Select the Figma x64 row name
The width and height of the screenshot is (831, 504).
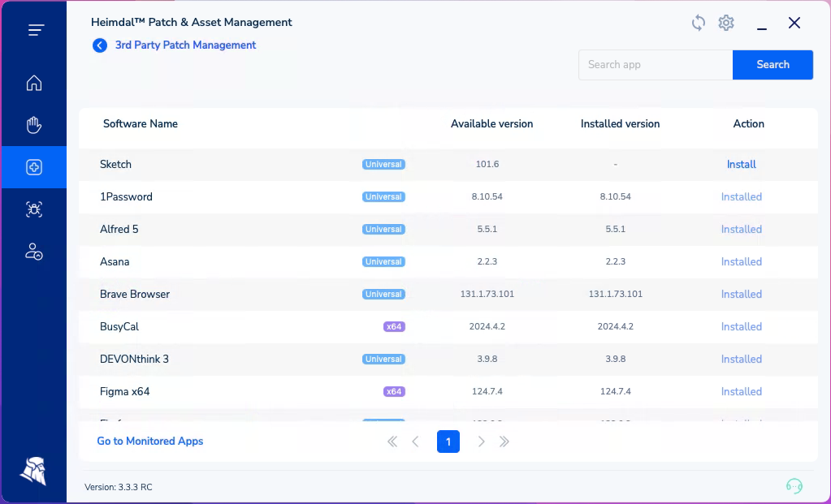[124, 392]
